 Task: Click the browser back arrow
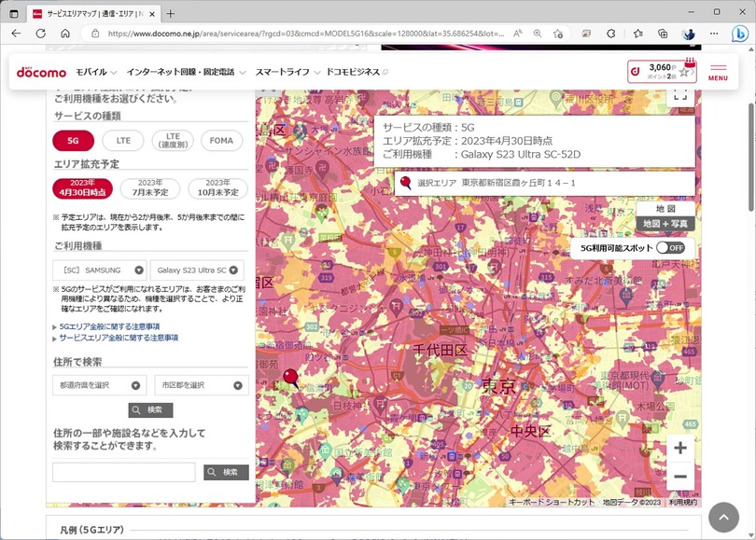click(16, 34)
